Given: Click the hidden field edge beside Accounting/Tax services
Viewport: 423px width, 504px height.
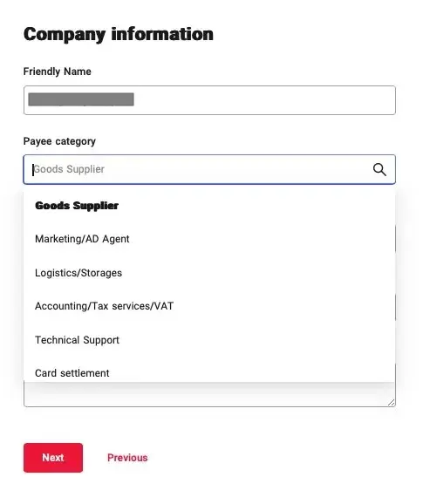Looking at the screenshot, I should click(x=395, y=307).
